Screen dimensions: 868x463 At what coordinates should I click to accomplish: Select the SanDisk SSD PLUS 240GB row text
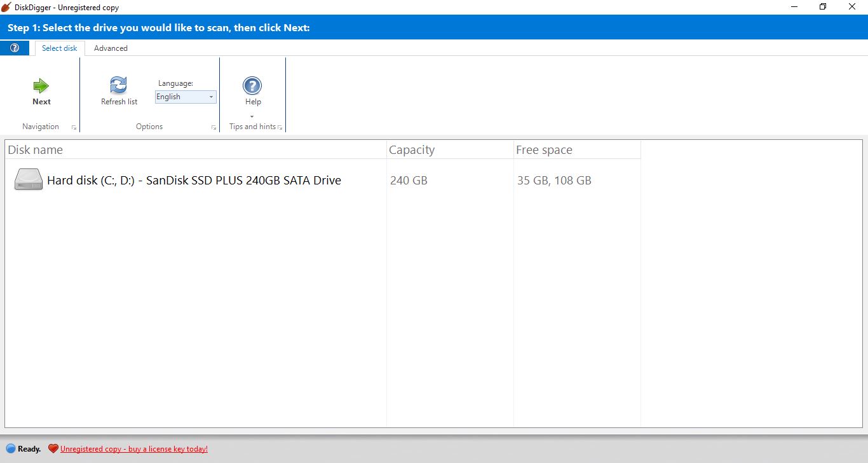[194, 181]
